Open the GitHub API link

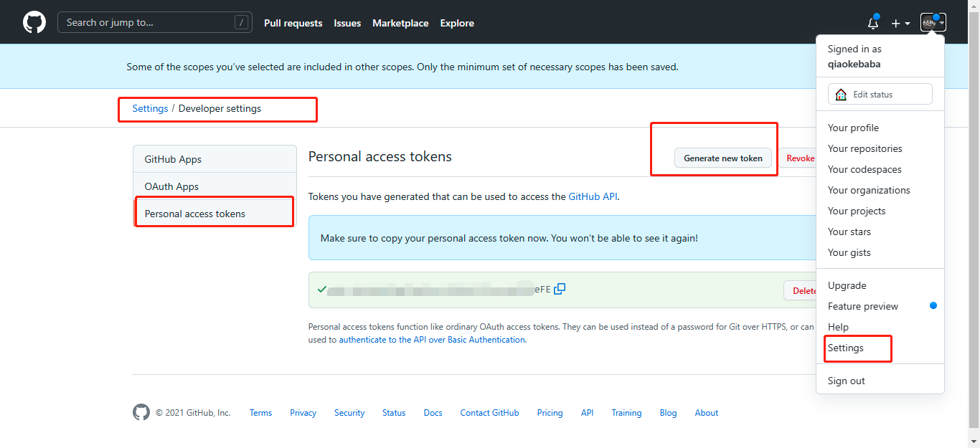(x=593, y=196)
